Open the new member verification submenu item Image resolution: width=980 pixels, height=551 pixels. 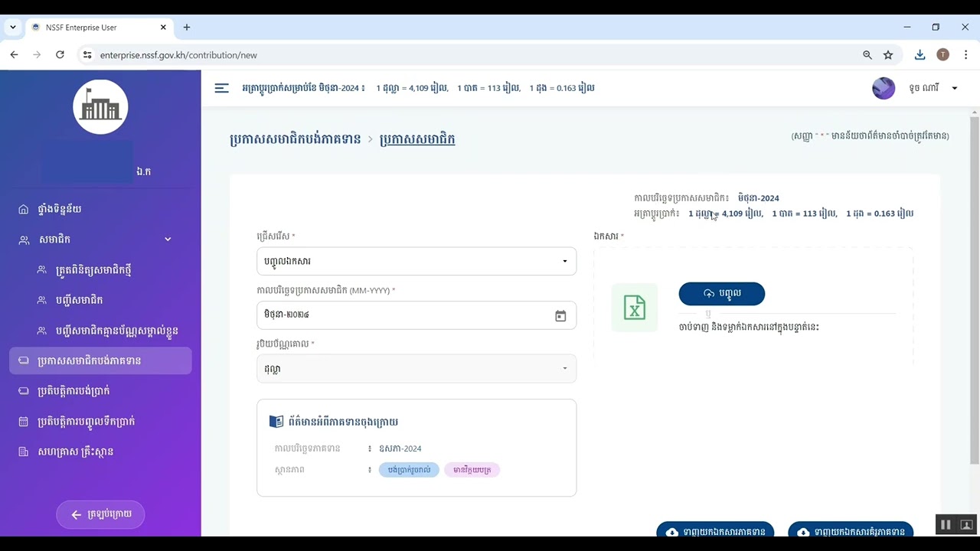pyautogui.click(x=100, y=270)
